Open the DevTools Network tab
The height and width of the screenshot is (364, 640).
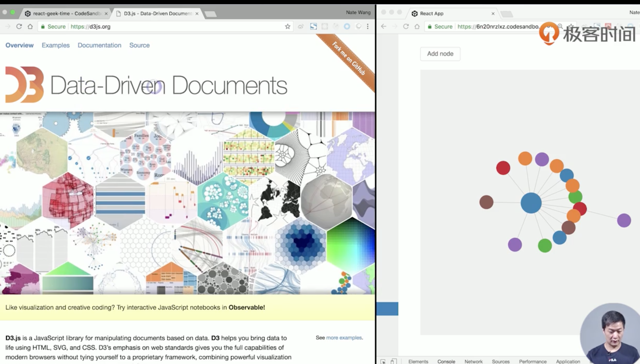473,361
